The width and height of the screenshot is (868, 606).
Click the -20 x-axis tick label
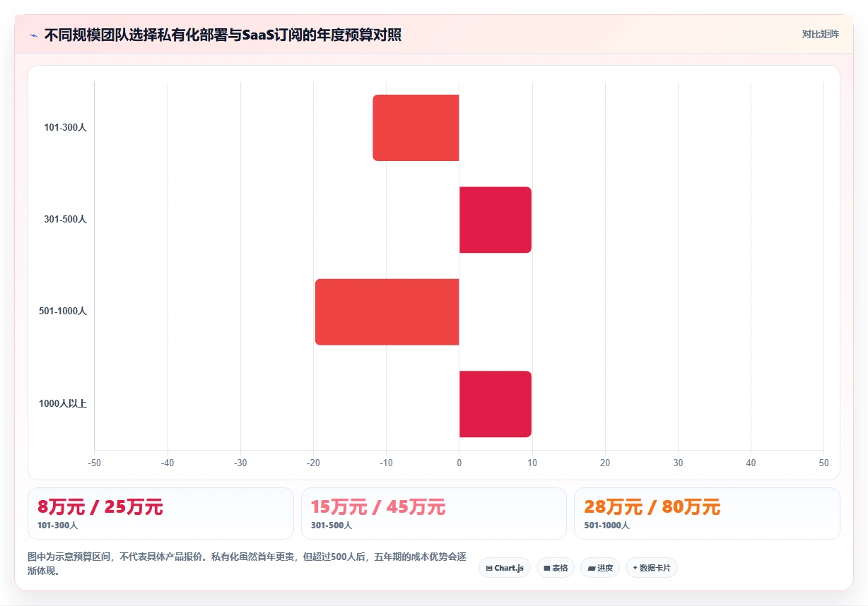313,463
